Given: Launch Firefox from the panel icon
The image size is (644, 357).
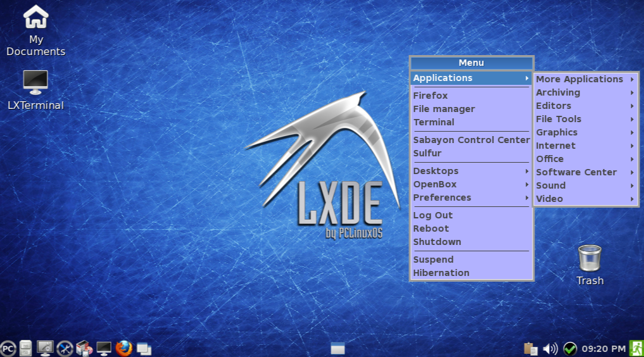Looking at the screenshot, I should click(x=123, y=348).
